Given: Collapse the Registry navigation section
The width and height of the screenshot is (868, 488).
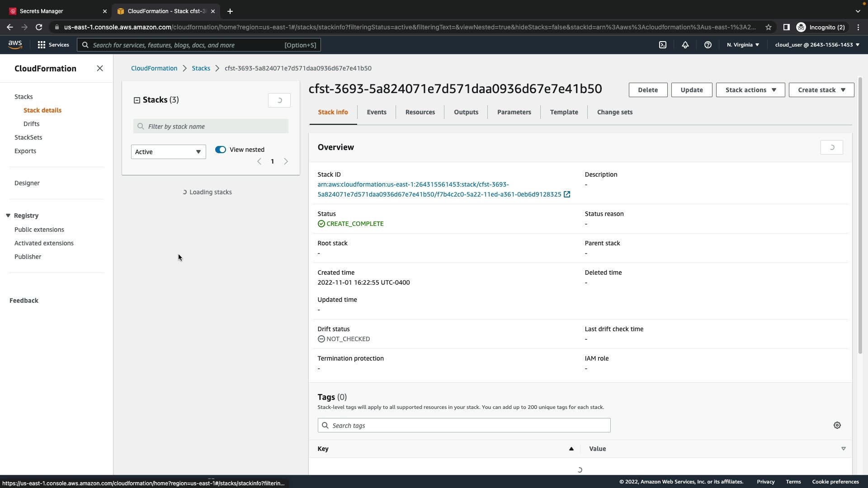Looking at the screenshot, I should click(8, 216).
